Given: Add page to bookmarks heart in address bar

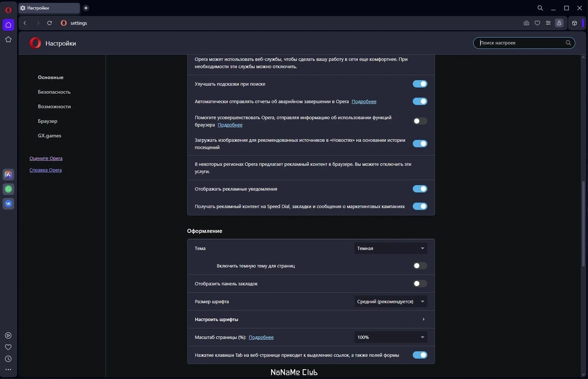Looking at the screenshot, I should pyautogui.click(x=537, y=23).
